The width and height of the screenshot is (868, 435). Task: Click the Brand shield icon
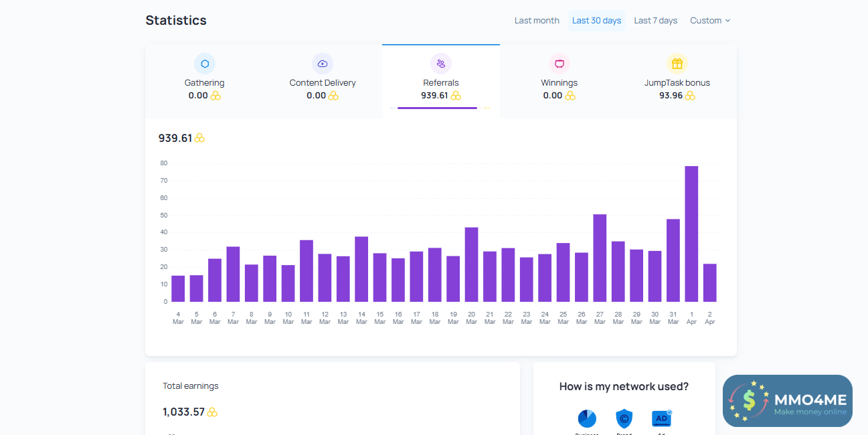tap(624, 419)
